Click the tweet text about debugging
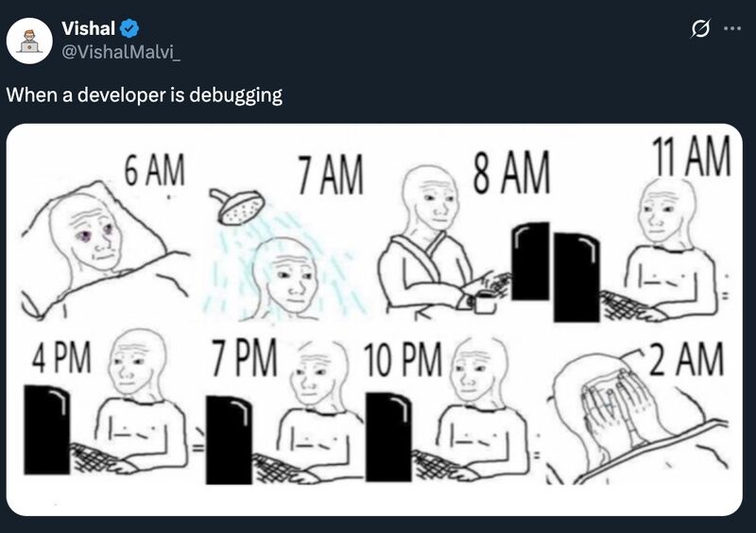The image size is (756, 533). (x=145, y=95)
